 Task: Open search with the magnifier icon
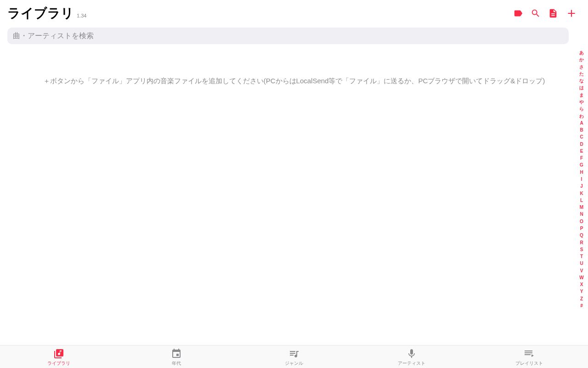pos(536,13)
